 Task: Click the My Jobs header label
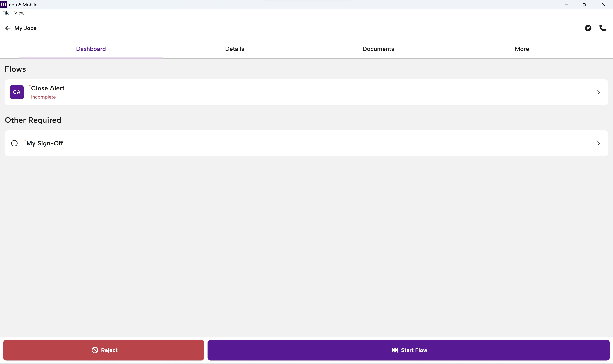[x=25, y=28]
